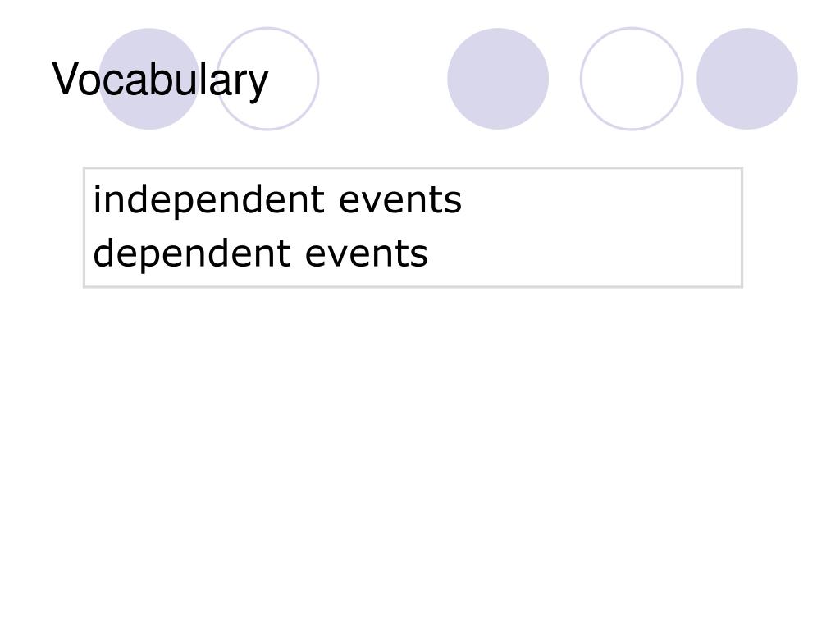Select the lavender filled circle behind the title's 'ca' letters
The image size is (840, 630).
149,79
